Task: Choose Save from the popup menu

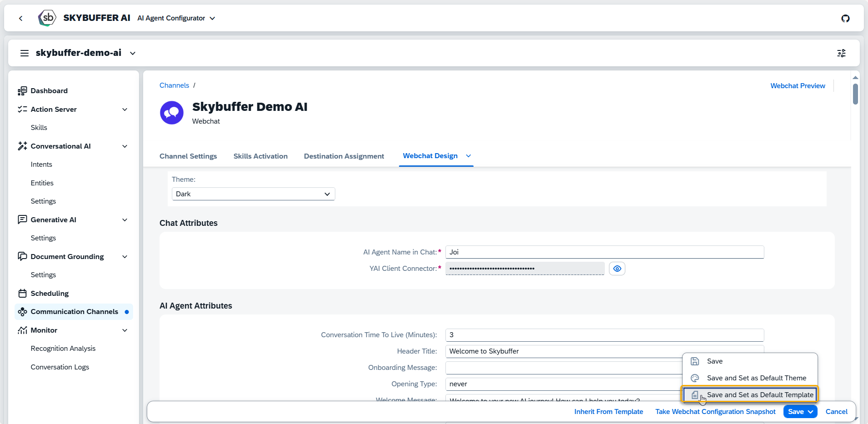Action: pos(750,361)
